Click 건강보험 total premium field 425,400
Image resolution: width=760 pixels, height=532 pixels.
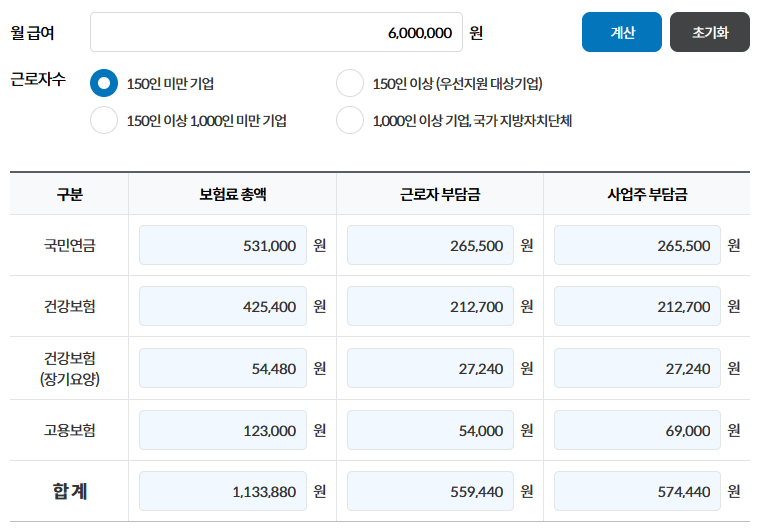[223, 306]
